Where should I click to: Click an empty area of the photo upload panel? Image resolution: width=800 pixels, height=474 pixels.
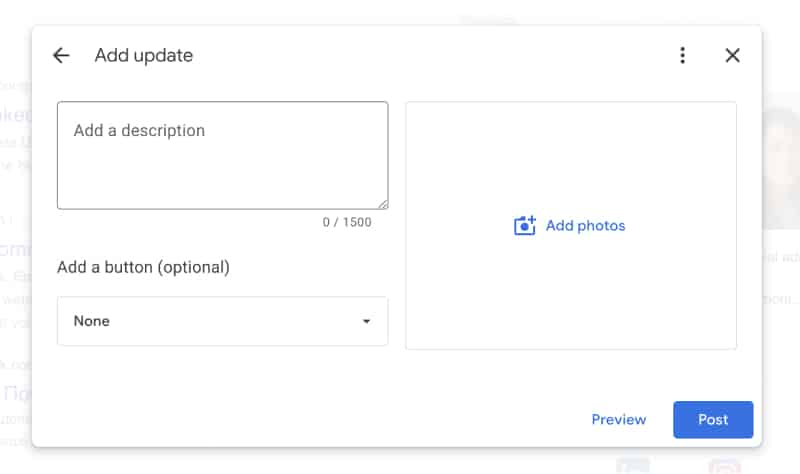[x=571, y=153]
